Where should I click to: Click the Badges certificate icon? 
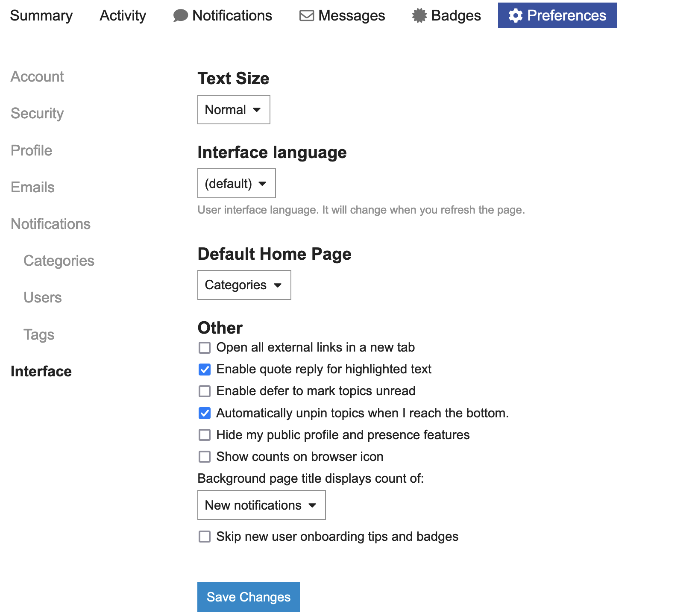pos(419,16)
